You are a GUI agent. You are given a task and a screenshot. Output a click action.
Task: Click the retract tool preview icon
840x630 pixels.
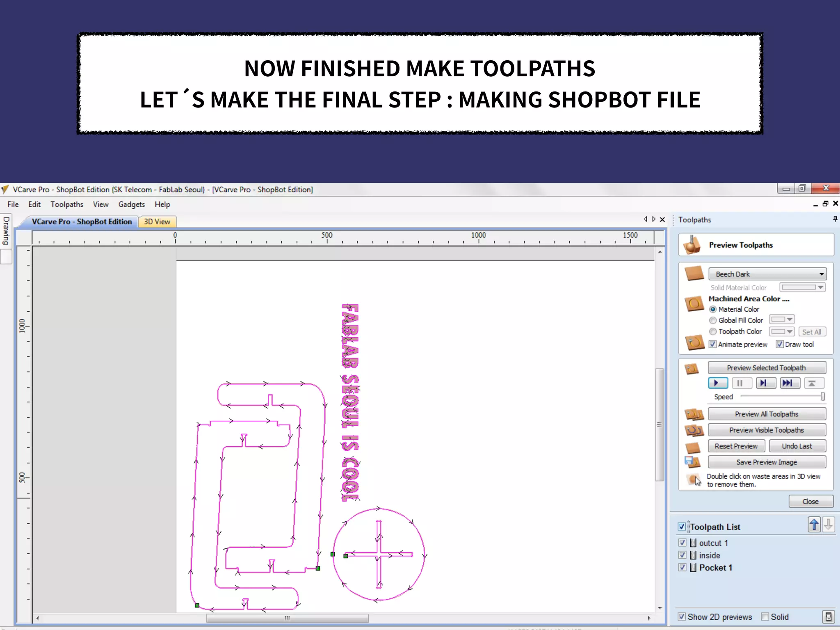[x=813, y=383]
